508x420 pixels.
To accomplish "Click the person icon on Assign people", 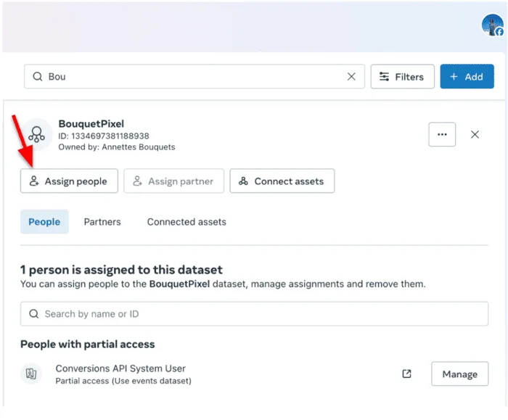I will coord(34,181).
